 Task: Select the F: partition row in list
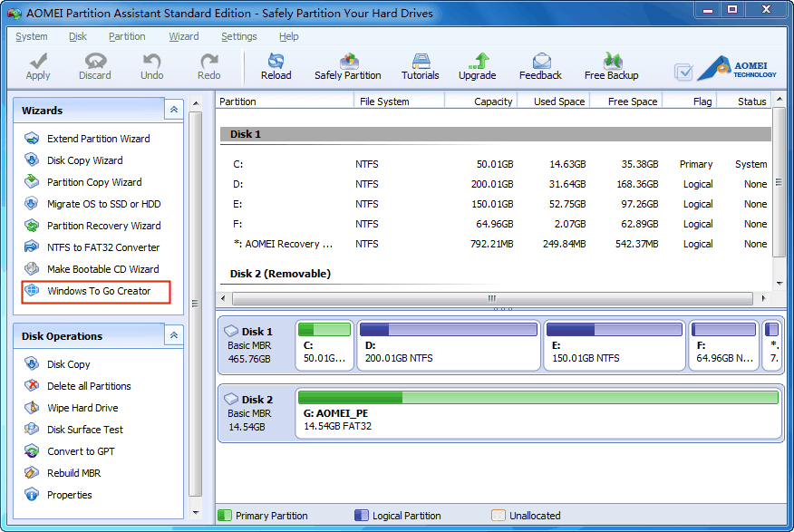click(x=496, y=224)
